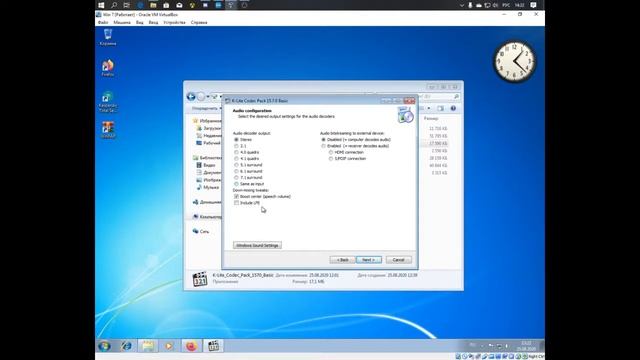Screen dimensions: 640x360
Task: Open Windows 7 Start orb
Action: (x=104, y=346)
